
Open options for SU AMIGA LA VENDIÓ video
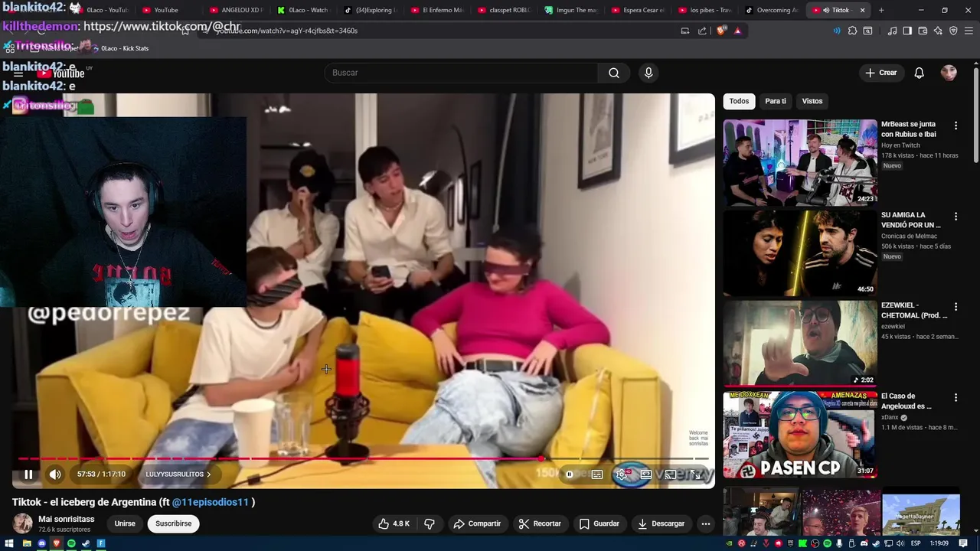tap(955, 217)
